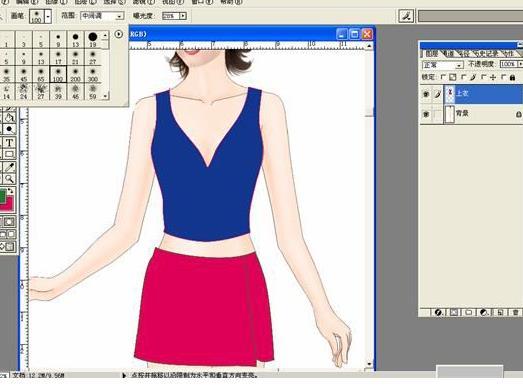This screenshot has height=386, width=523.
Task: Click the red background color swatch
Action: tap(9, 205)
